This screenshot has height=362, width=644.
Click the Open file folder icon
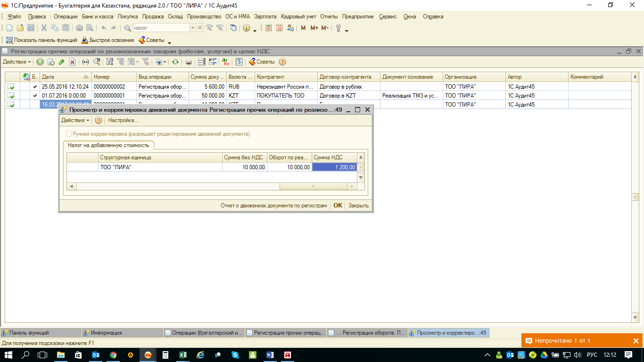point(20,28)
